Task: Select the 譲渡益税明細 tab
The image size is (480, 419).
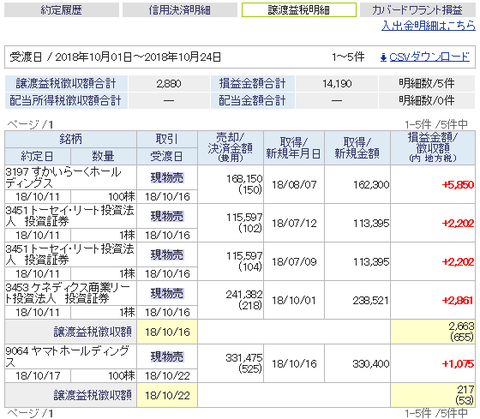Action: click(x=299, y=10)
